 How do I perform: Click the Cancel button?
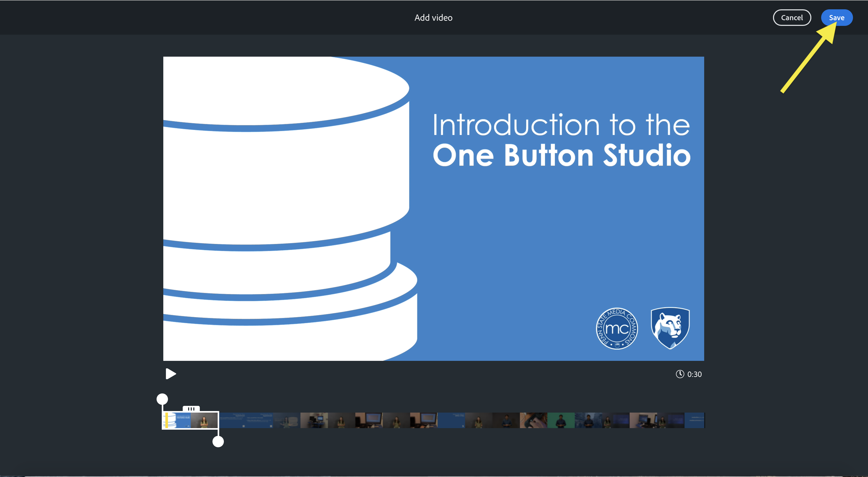coord(792,18)
